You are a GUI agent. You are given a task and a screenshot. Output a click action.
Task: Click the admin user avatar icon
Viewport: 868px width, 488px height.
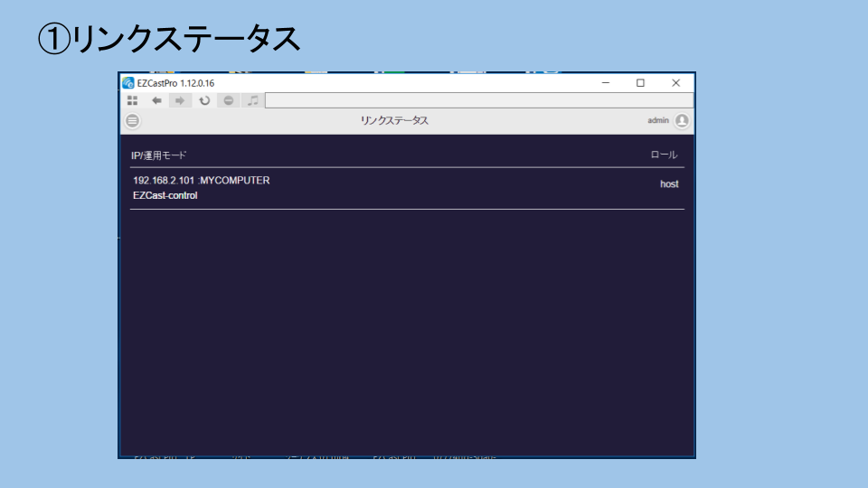point(682,120)
